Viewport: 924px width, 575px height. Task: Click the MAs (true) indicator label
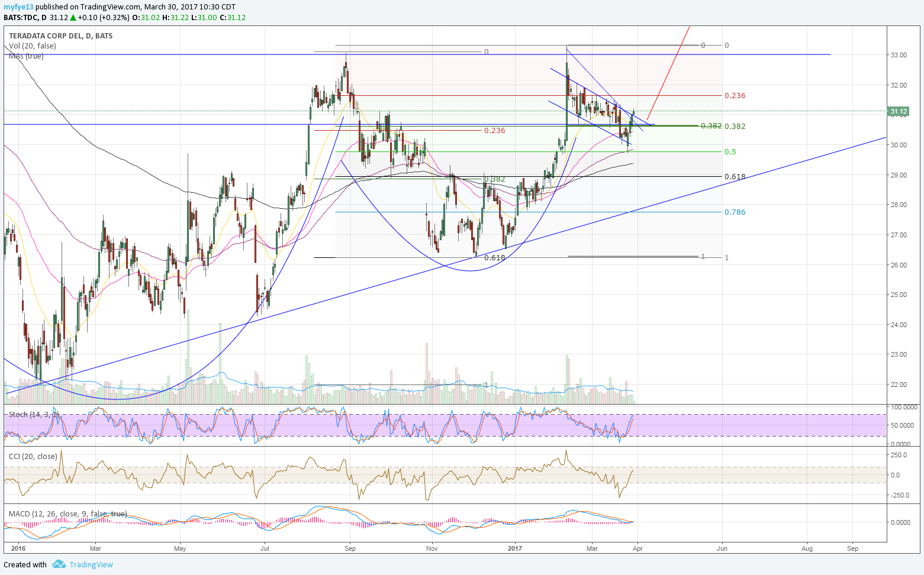coord(26,56)
